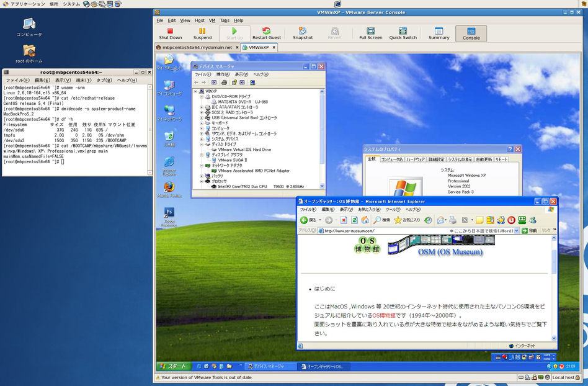The width and height of the screenshot is (588, 386).
Task: Click the red J icon in IE toolbar
Action: [511, 220]
